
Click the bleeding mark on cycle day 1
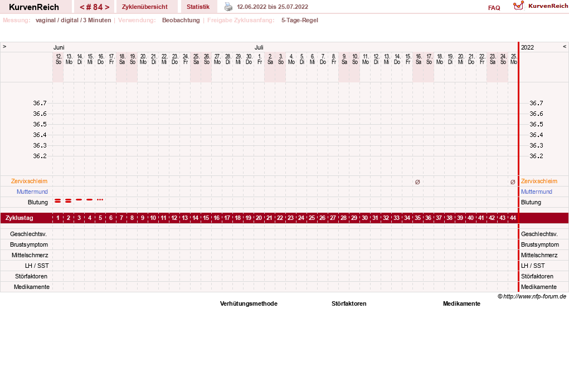click(58, 200)
